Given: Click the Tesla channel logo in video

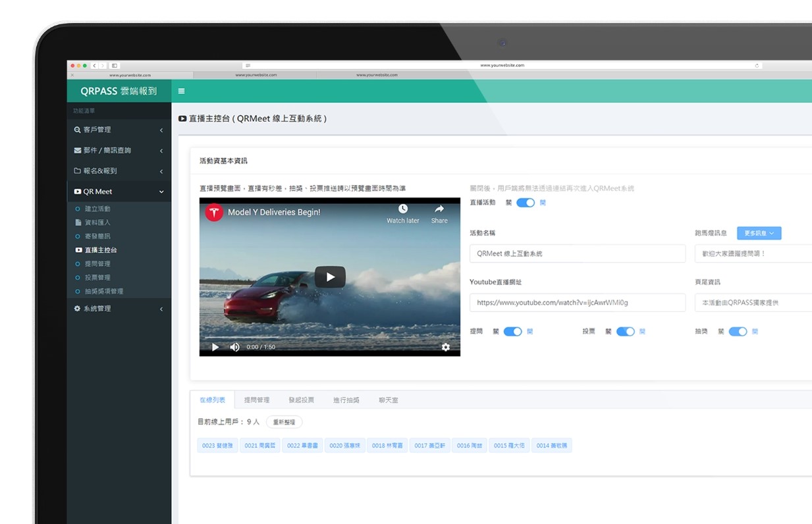Looking at the screenshot, I should point(213,213).
